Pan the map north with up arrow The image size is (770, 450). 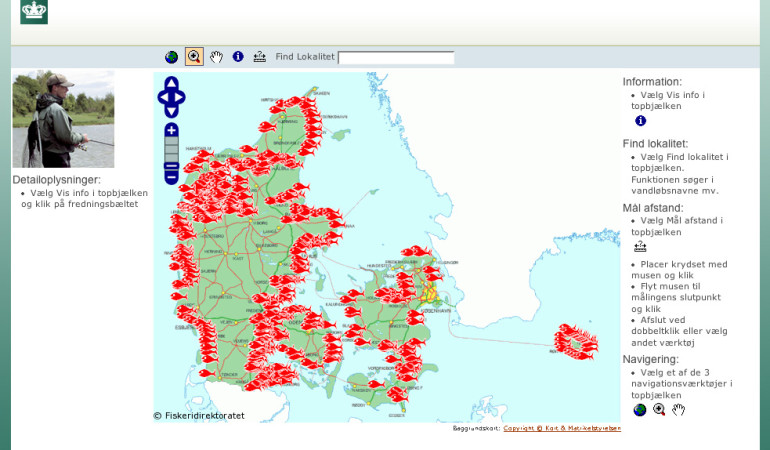tap(171, 83)
